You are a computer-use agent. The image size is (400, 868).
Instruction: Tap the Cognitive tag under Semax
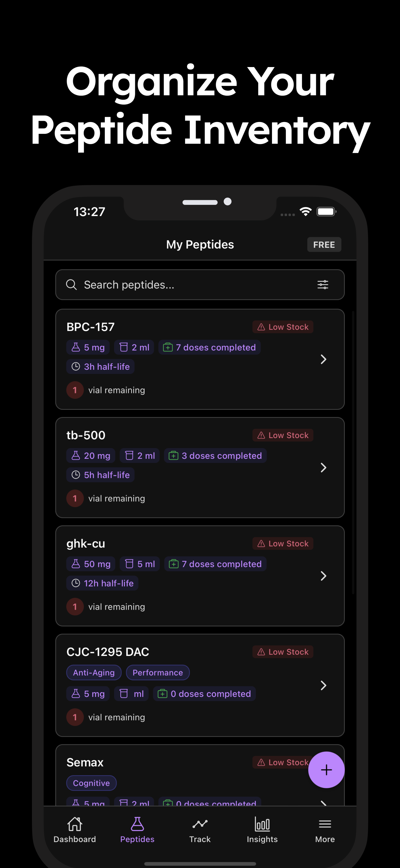pos(91,783)
